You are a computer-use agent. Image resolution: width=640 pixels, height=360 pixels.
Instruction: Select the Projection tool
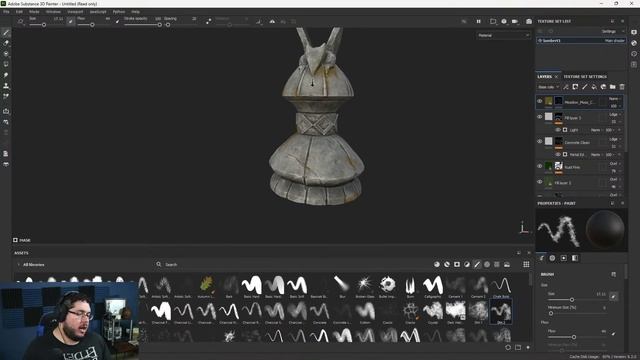6,53
